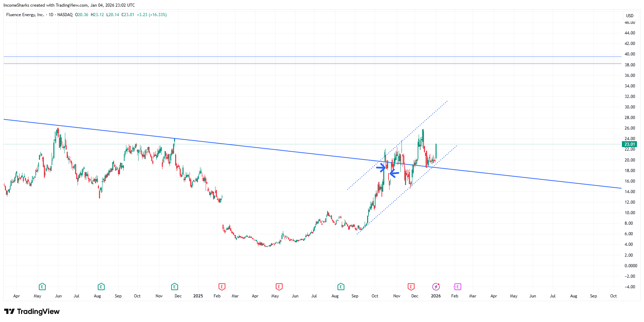The height and width of the screenshot is (322, 644).
Task: Click NASDAQ in the chart legend
Action: pos(65,15)
